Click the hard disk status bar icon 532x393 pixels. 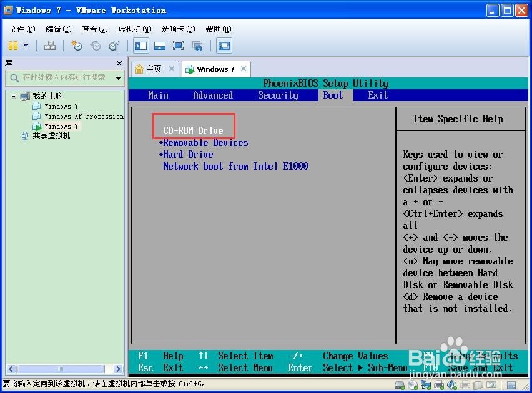tap(400, 385)
